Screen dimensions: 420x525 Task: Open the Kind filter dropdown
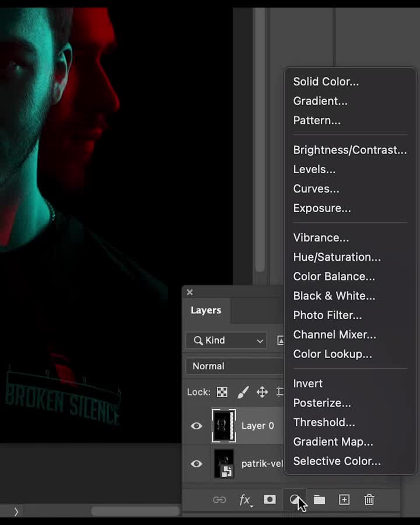click(x=226, y=341)
